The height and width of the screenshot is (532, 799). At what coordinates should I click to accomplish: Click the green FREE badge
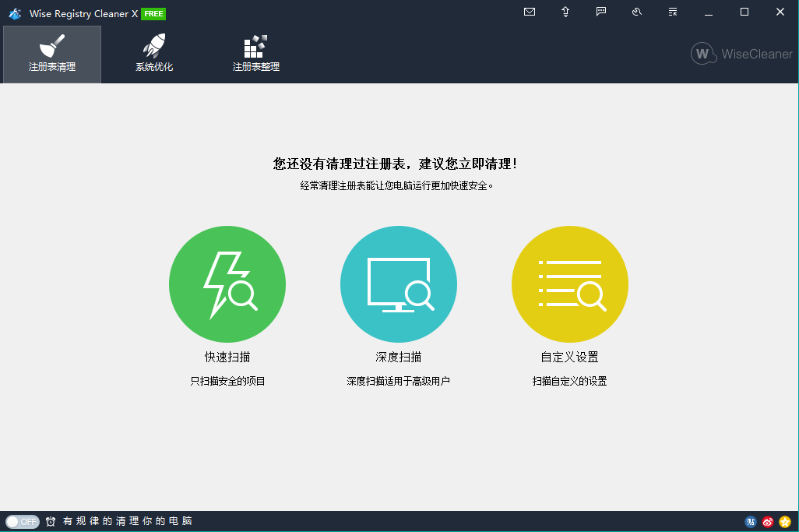pyautogui.click(x=153, y=13)
